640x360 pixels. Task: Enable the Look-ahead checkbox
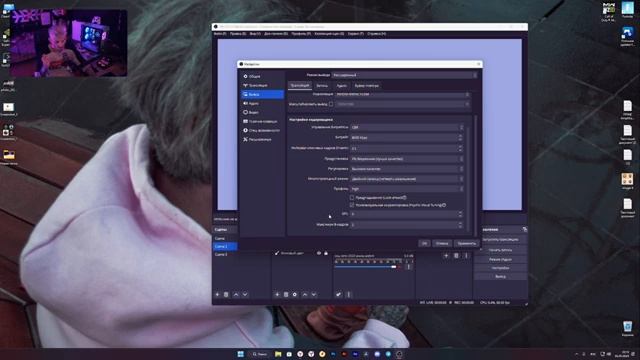tap(352, 198)
